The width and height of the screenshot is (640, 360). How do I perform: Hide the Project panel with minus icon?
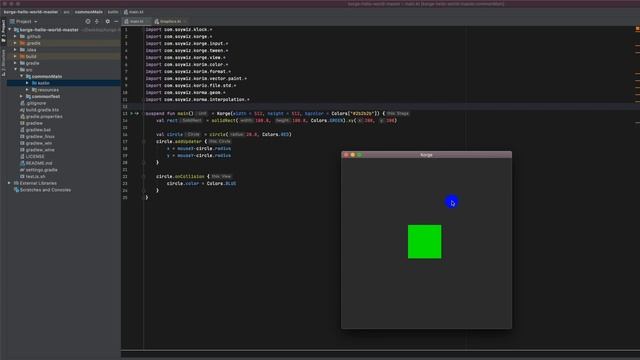pyautogui.click(x=116, y=21)
